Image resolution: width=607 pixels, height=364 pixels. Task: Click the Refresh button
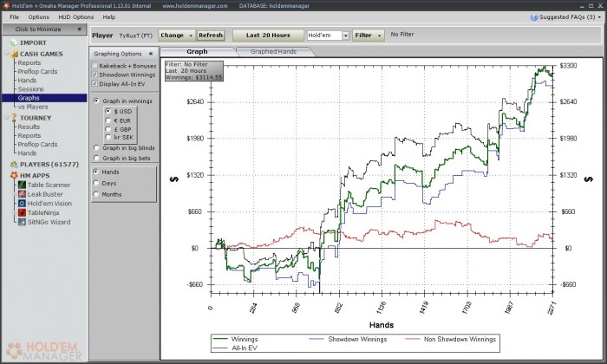[x=211, y=36]
